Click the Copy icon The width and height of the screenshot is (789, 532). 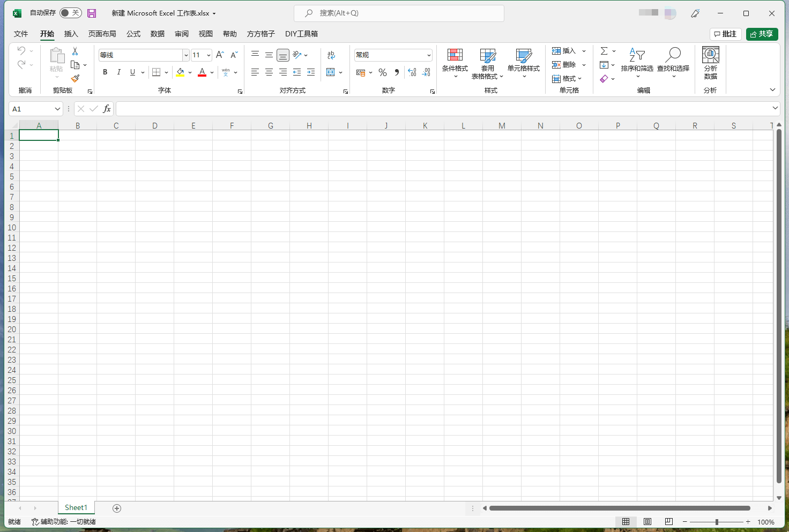tap(75, 65)
